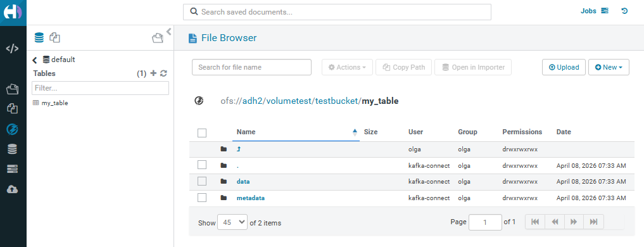
Task: Open the Show items-per-page dropdown
Action: click(x=232, y=222)
